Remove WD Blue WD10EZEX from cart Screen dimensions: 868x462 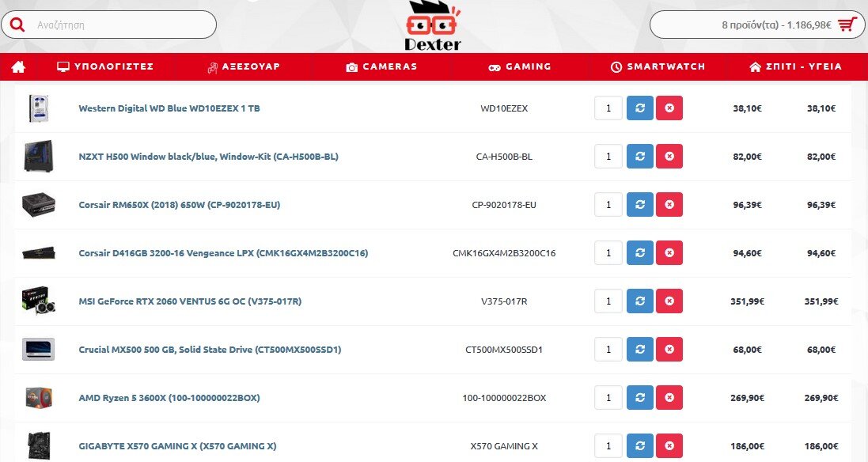click(669, 108)
